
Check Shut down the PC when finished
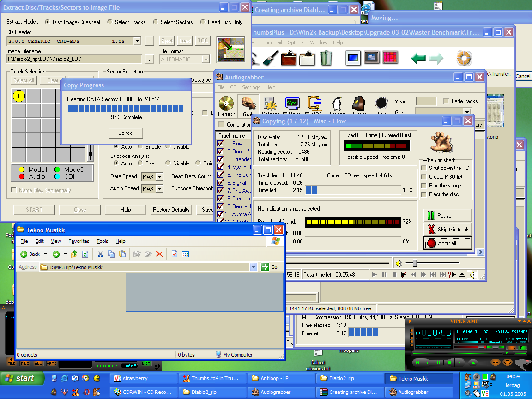pyautogui.click(x=423, y=168)
